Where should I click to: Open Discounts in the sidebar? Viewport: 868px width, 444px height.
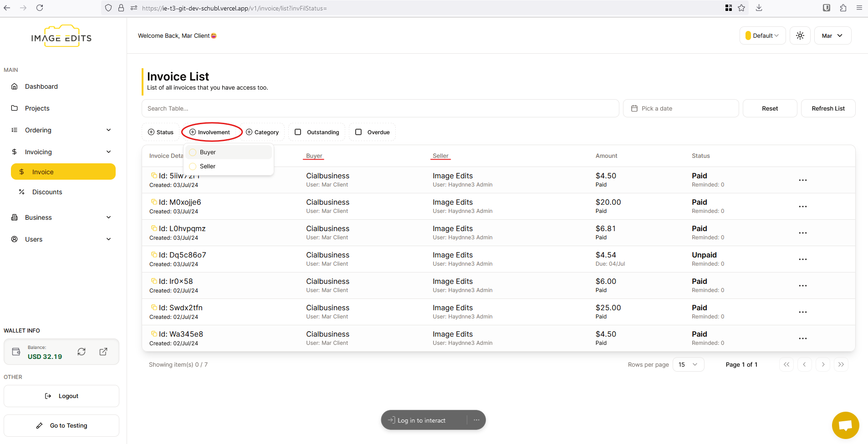point(47,192)
